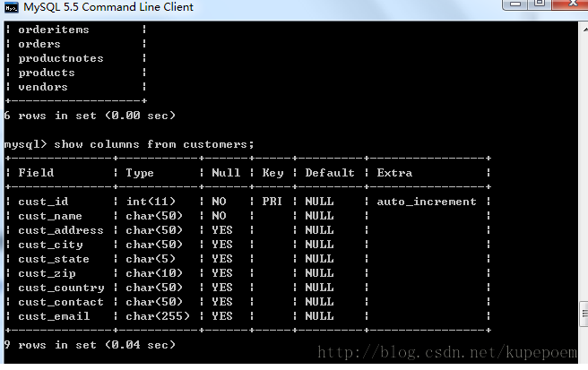Click the '6 rows in set (0.00 sec)' line
The height and width of the screenshot is (370, 588).
coord(90,116)
